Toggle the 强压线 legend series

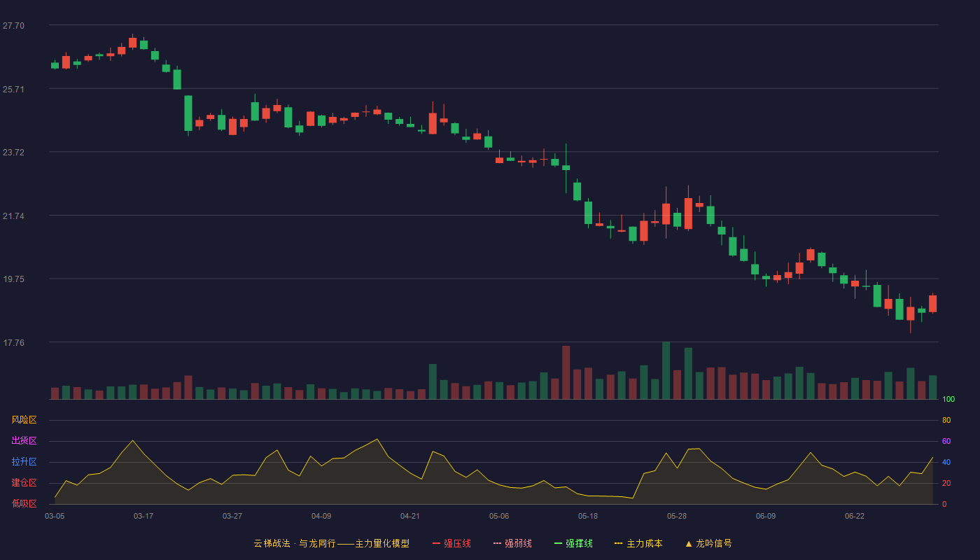point(451,543)
